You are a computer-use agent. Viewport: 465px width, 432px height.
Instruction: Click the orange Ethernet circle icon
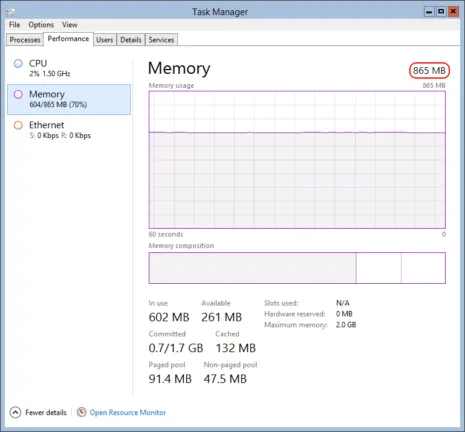point(18,125)
